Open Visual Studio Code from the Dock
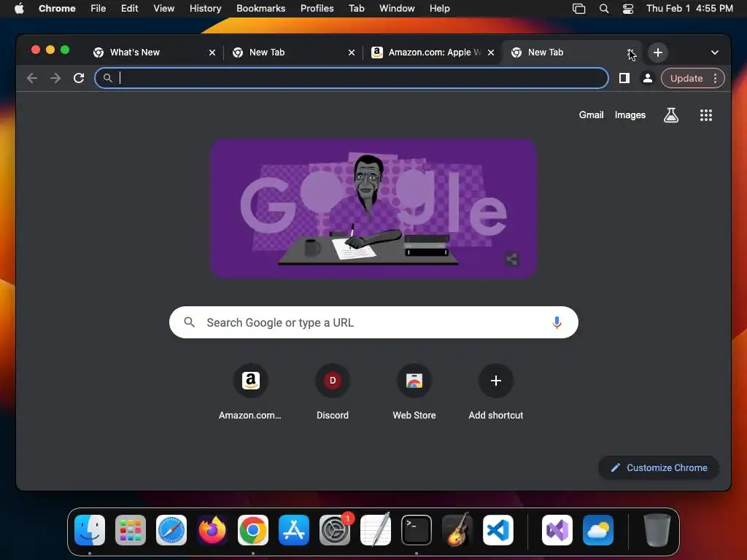Screen dimensions: 747x560 tap(498, 530)
